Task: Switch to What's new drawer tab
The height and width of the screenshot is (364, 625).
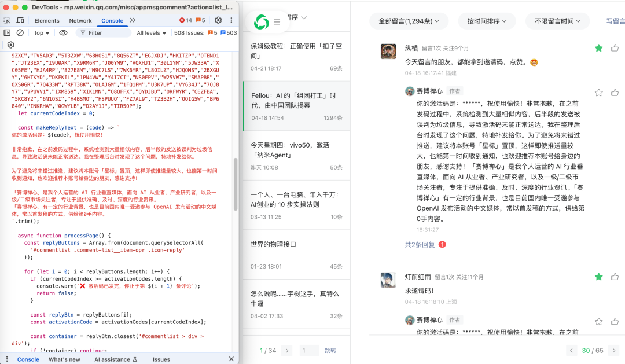Action: coord(64,359)
